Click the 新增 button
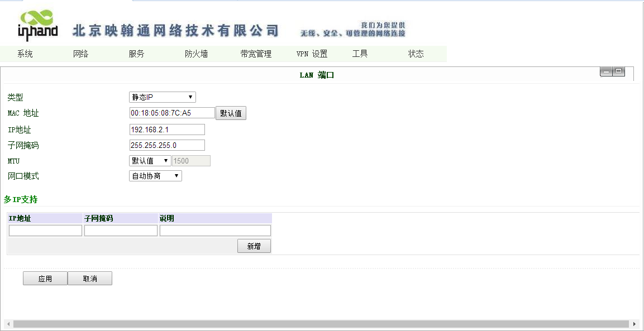Viewport: 644px width, 331px height. tap(254, 246)
